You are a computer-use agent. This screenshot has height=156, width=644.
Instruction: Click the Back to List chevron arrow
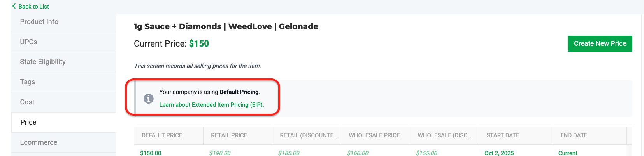point(14,6)
